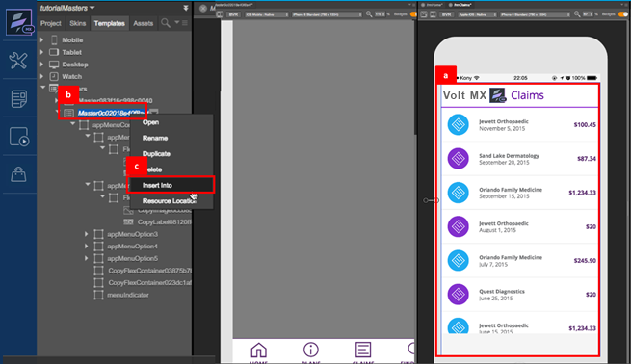The image size is (631, 364).
Task: Open the marketplace shopping bag icon
Action: (x=18, y=173)
